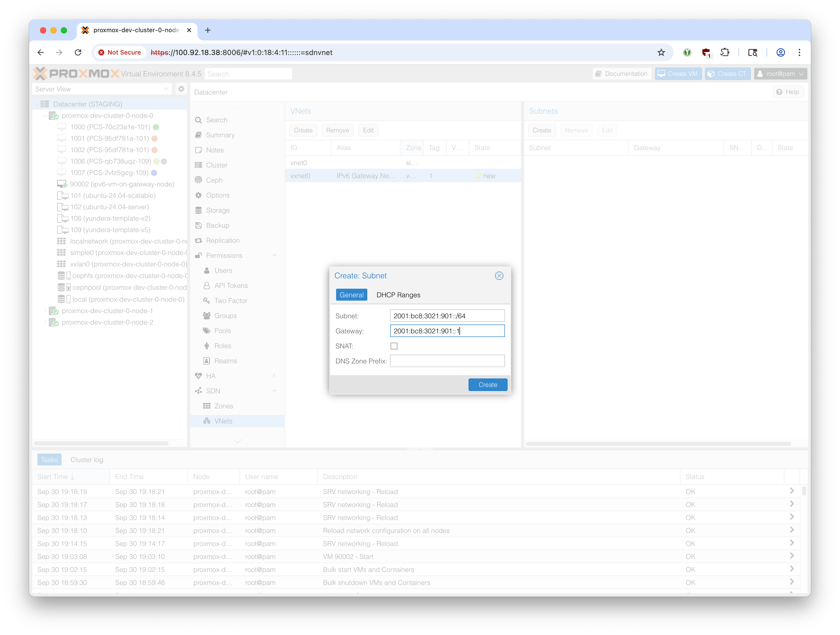Collapse the Permissions submenu
This screenshot has width=840, height=635.
coord(274,255)
